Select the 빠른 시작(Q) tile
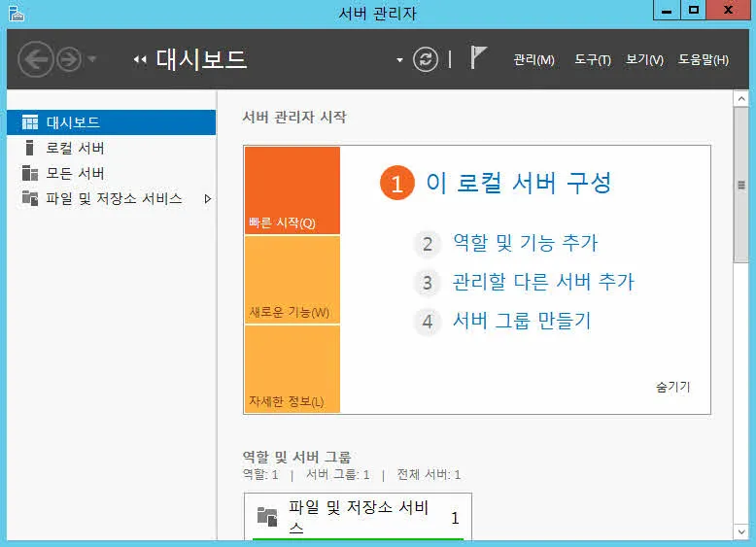Viewport: 756px width, 547px height. 292,190
